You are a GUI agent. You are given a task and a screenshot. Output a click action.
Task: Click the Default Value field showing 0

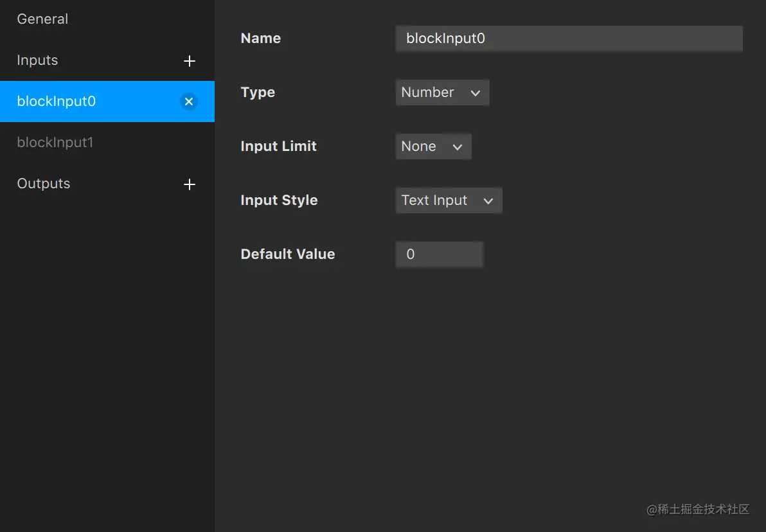point(439,254)
